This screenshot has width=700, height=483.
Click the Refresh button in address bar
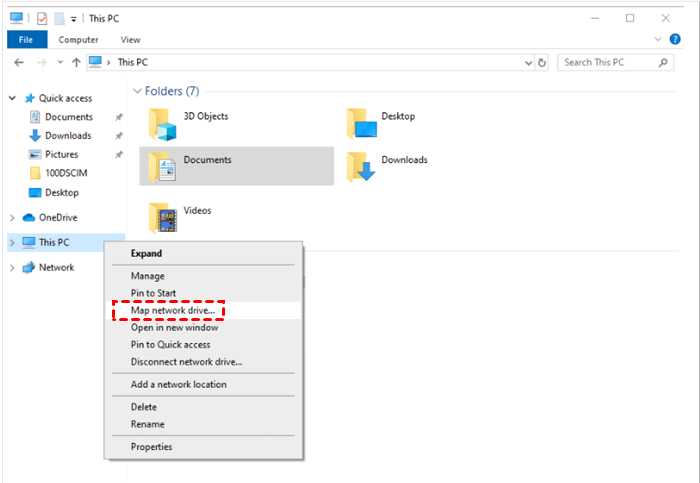pyautogui.click(x=542, y=63)
